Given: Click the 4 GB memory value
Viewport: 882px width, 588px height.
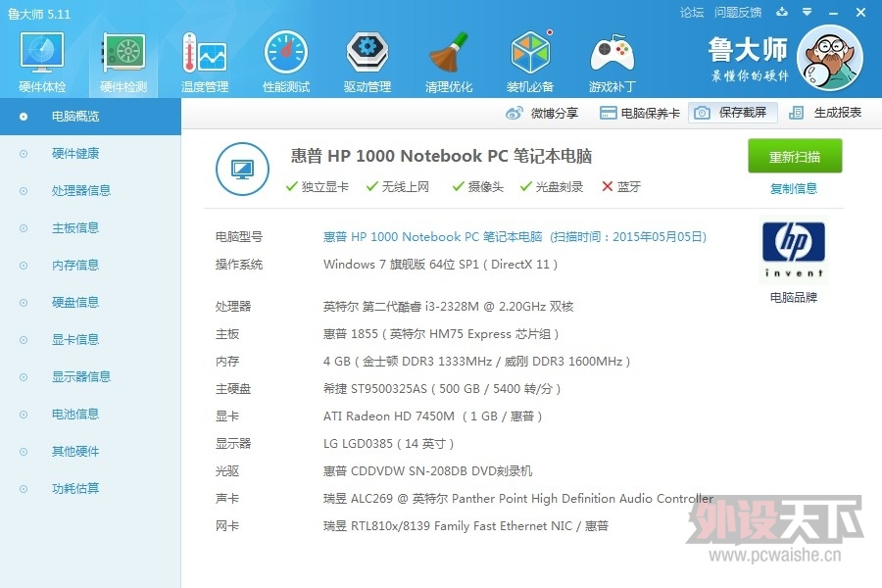Looking at the screenshot, I should pos(476,362).
